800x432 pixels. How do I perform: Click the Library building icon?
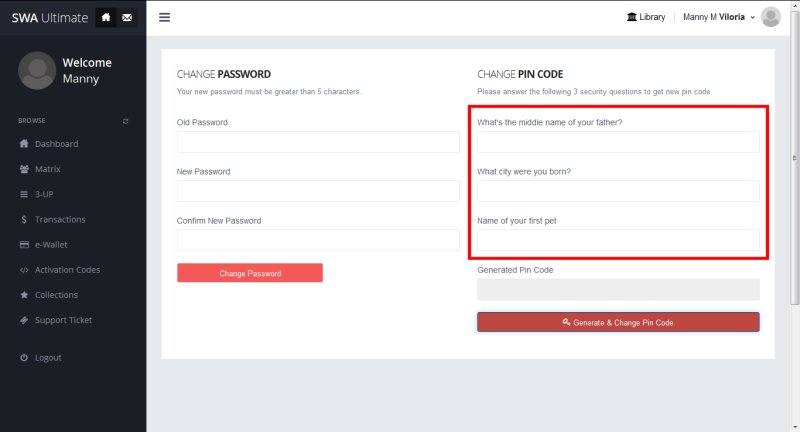(632, 17)
